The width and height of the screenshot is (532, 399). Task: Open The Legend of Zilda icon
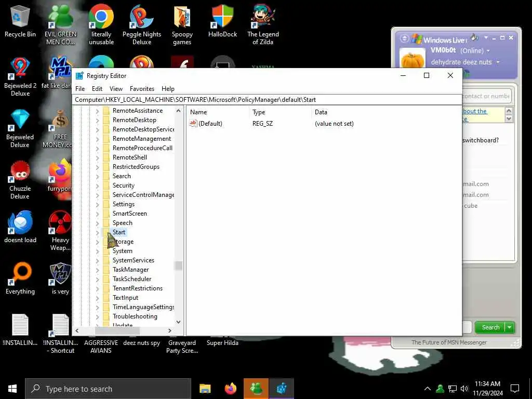263,24
